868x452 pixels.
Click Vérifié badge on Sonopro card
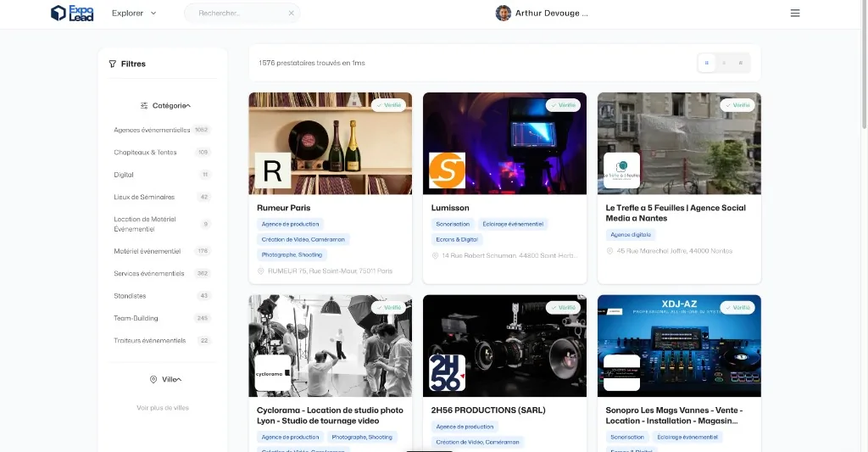737,308
